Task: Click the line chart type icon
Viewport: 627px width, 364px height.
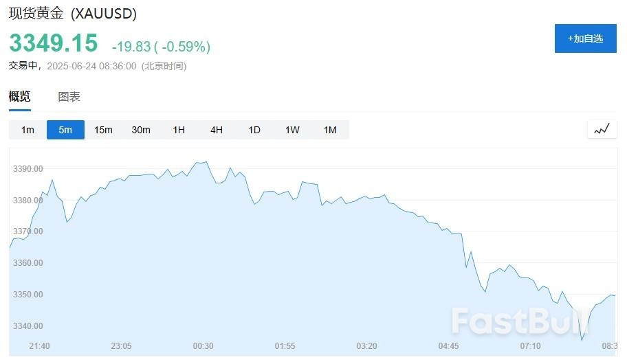Action: [602, 129]
